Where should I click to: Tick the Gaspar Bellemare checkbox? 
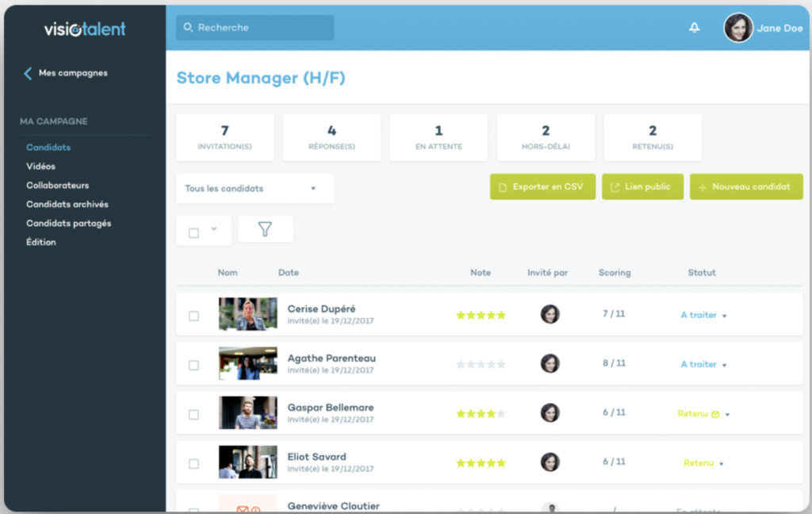(x=193, y=414)
